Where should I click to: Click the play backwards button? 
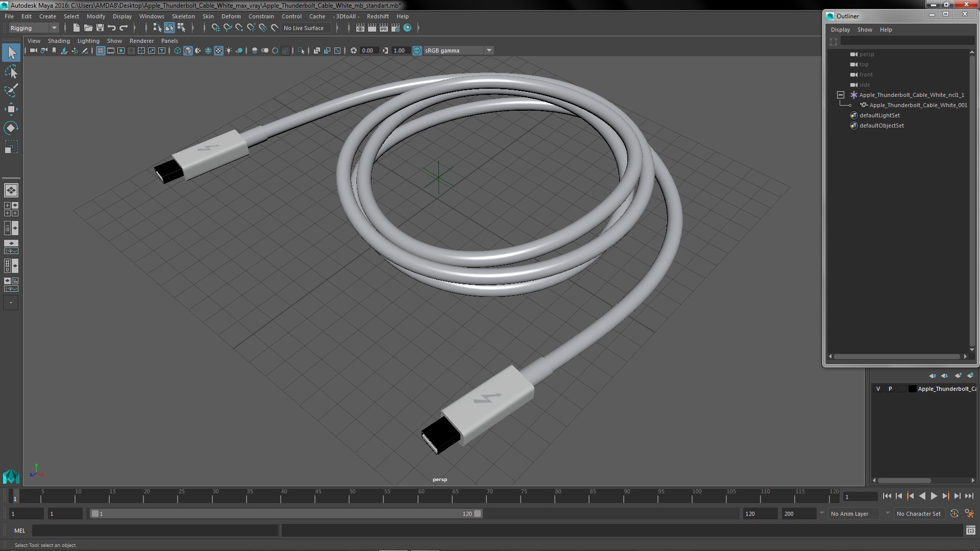(922, 496)
